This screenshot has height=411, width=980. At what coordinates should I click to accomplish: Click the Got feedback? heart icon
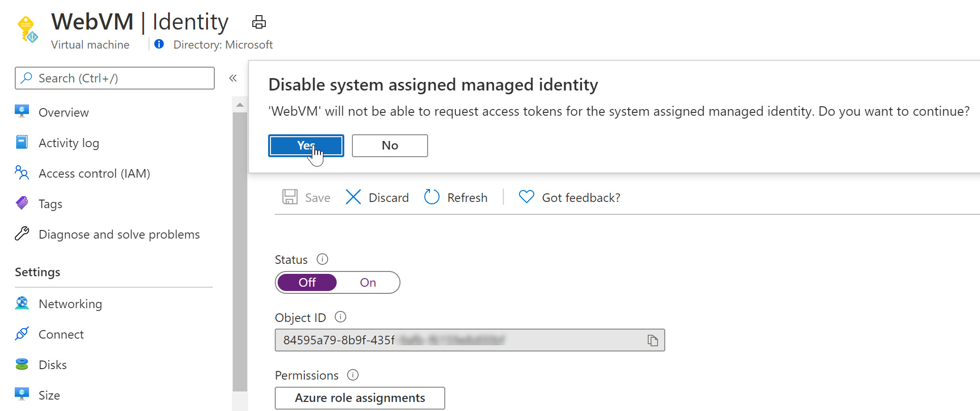click(526, 197)
